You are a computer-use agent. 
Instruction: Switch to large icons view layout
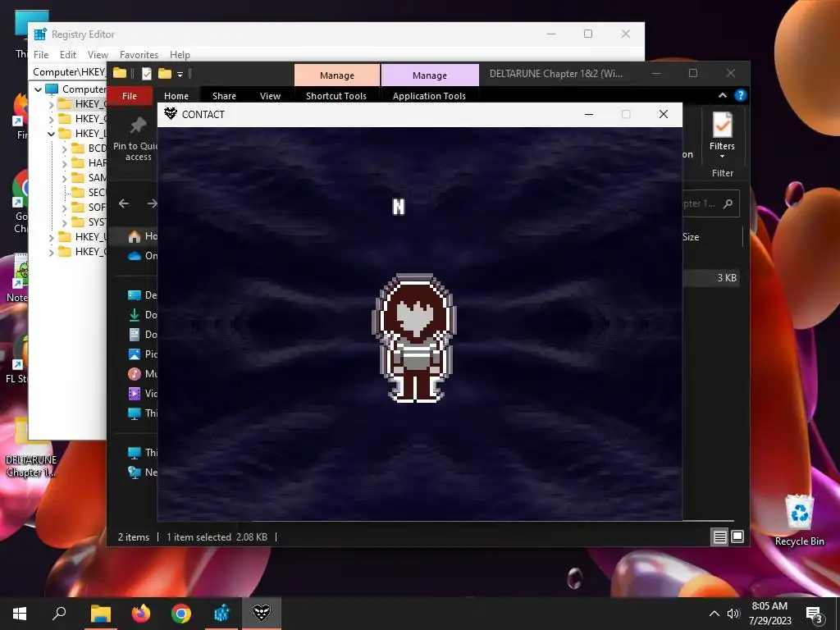click(737, 536)
